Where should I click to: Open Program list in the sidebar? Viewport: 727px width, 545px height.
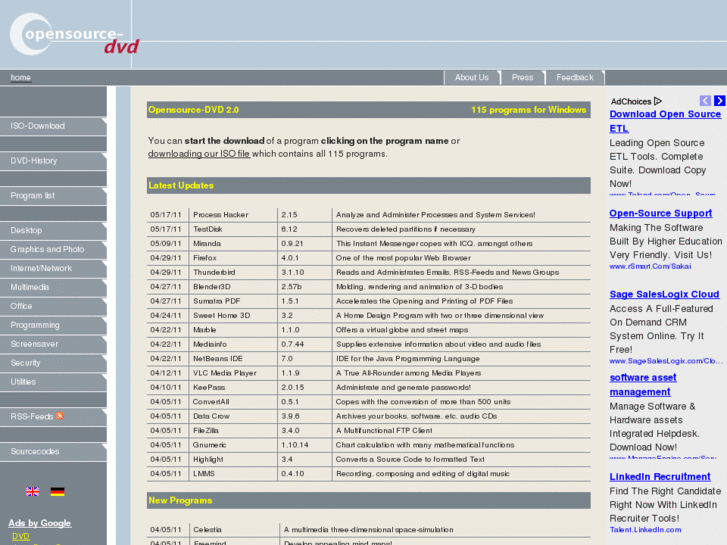pyautogui.click(x=53, y=195)
